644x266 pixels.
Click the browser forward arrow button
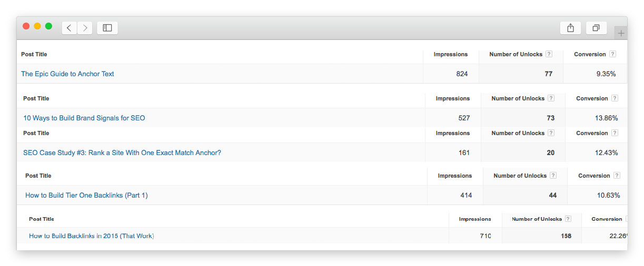(85, 28)
